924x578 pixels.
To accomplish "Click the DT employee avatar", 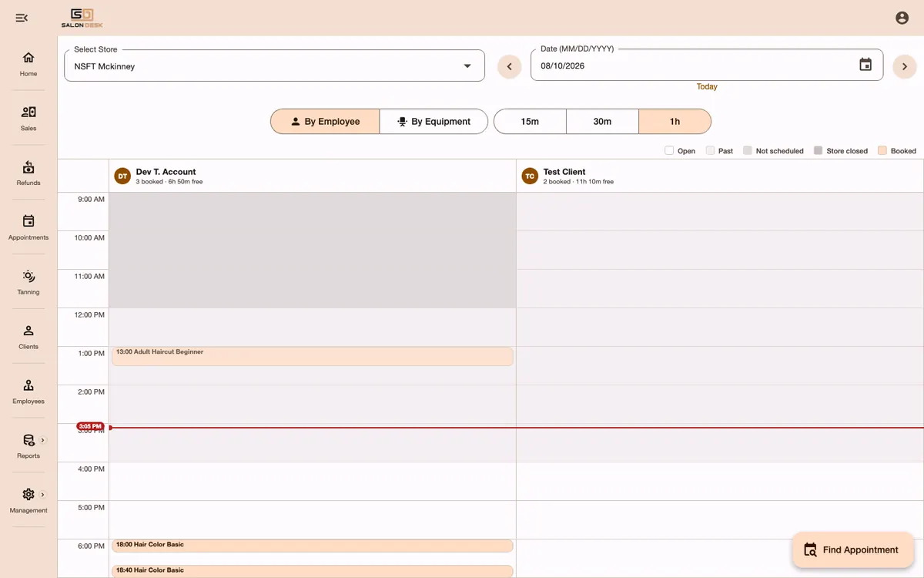I will [x=122, y=176].
